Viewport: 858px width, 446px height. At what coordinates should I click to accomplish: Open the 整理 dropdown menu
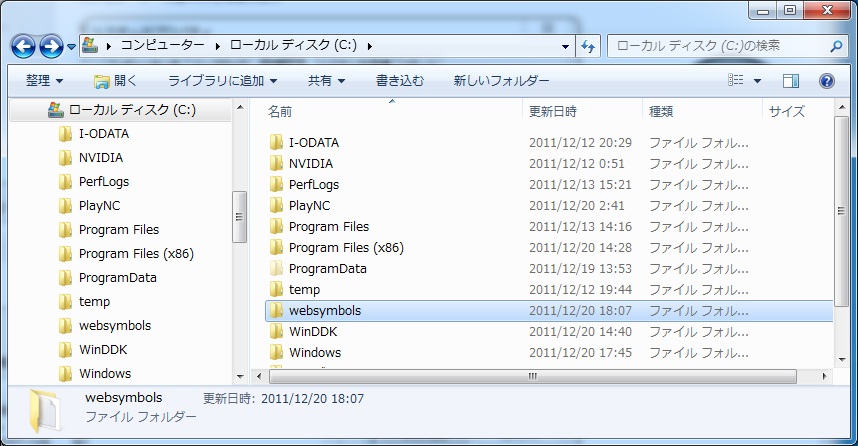click(x=44, y=81)
